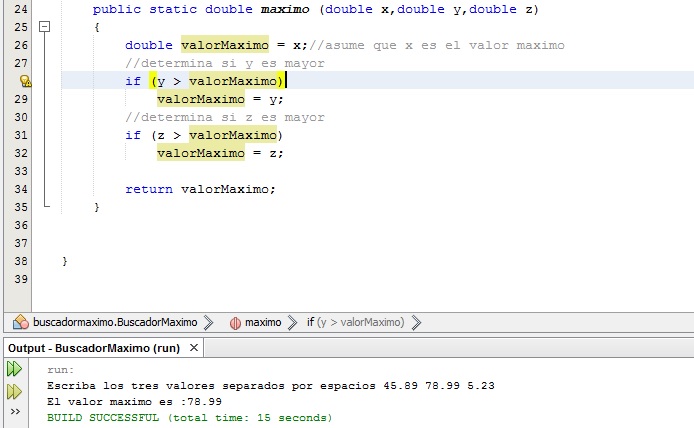
Task: Click the highlighted valorMaximo on line 26
Action: (224, 45)
